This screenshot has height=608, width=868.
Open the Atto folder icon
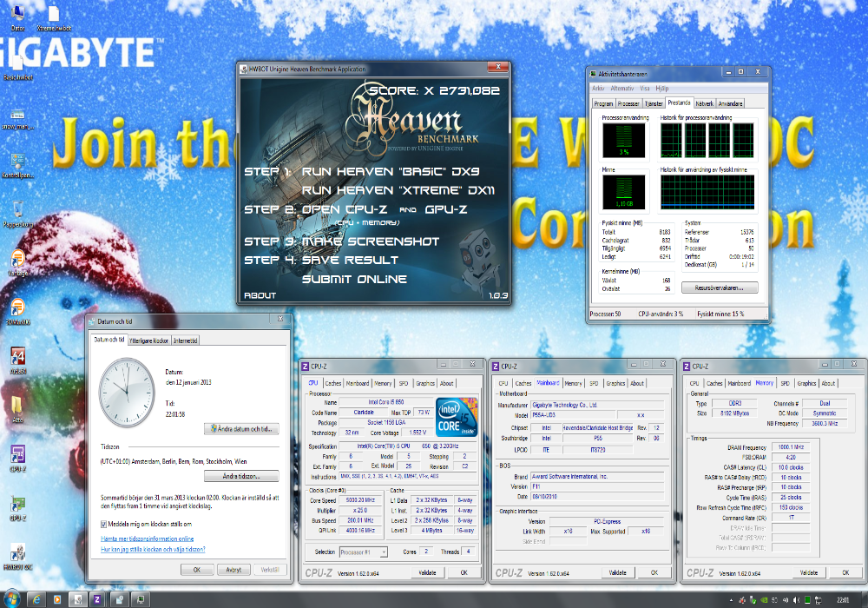17,408
